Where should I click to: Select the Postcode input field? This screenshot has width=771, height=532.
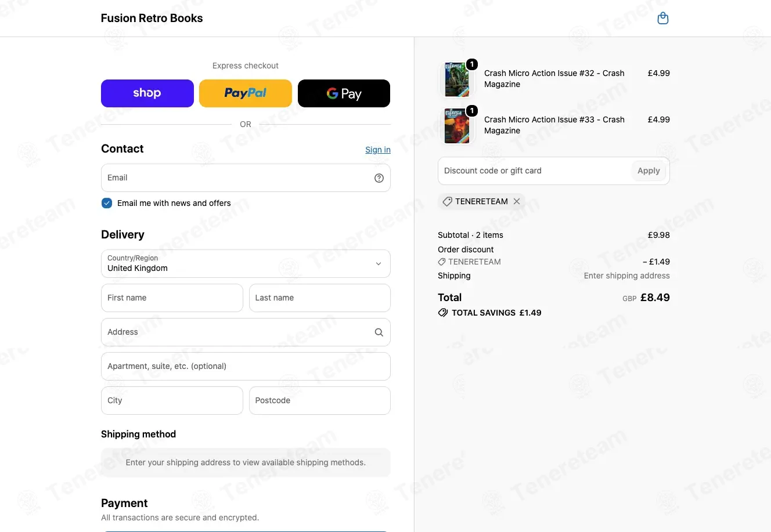320,401
